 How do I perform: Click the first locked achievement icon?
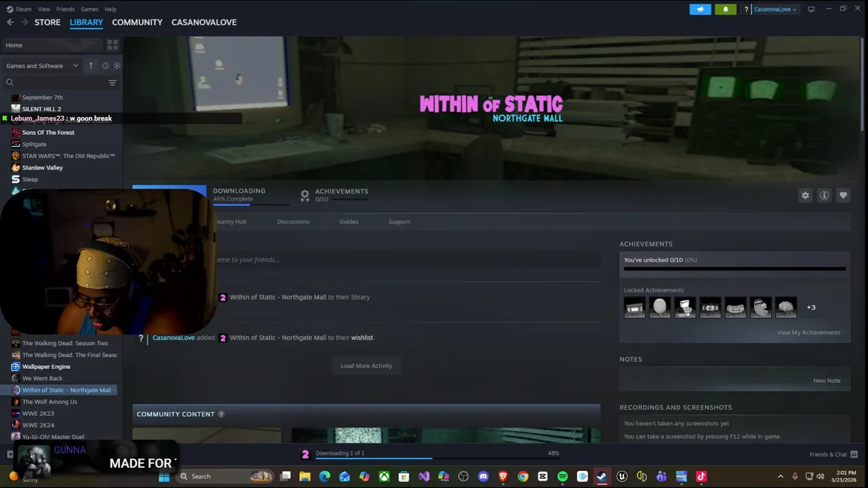click(x=635, y=308)
